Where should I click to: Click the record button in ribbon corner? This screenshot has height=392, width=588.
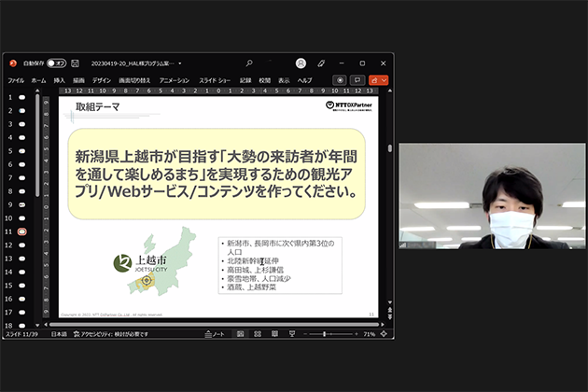point(340,80)
